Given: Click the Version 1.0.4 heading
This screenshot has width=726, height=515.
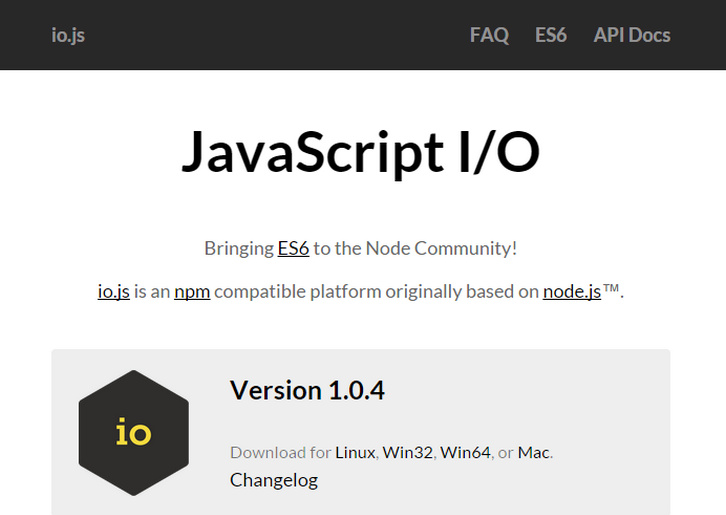Looking at the screenshot, I should tap(307, 390).
